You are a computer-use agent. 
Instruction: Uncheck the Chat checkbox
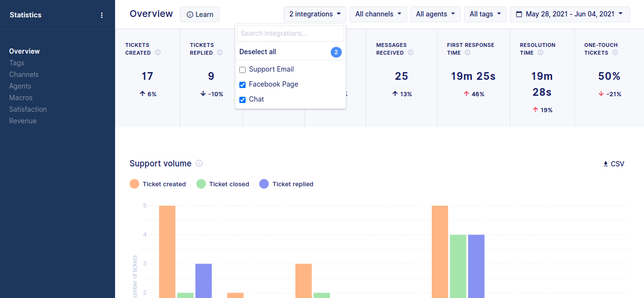pos(243,100)
